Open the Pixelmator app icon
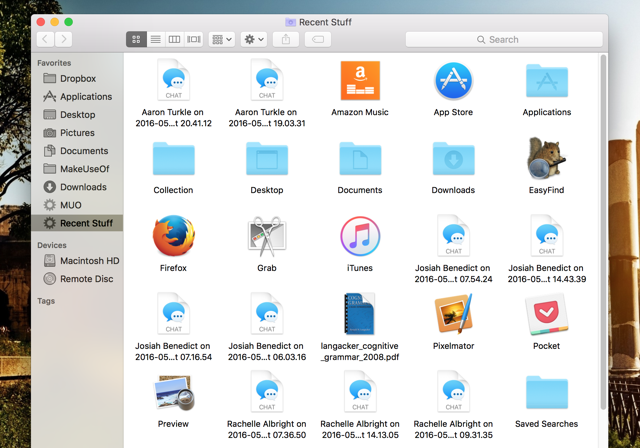The image size is (640, 448). pyautogui.click(x=453, y=315)
